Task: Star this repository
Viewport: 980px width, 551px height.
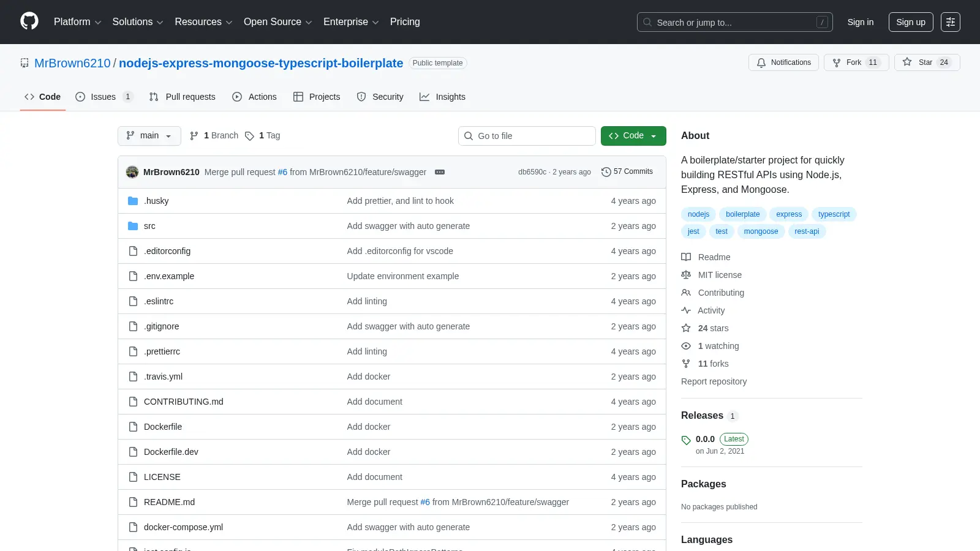Action: click(927, 62)
